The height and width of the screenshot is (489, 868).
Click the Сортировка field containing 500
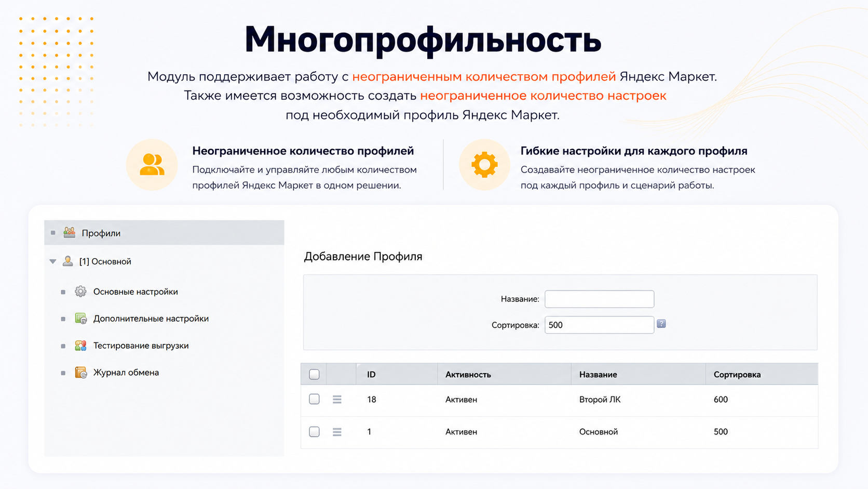(599, 325)
